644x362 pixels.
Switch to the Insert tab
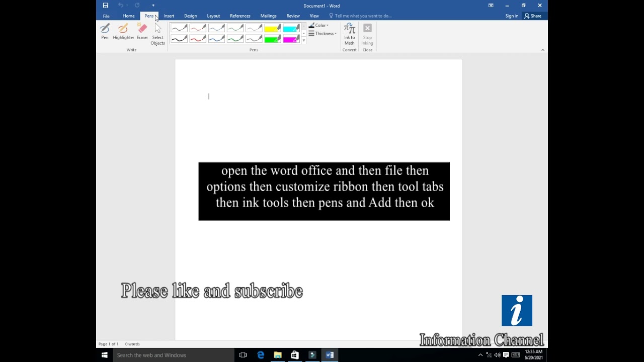[x=169, y=16]
